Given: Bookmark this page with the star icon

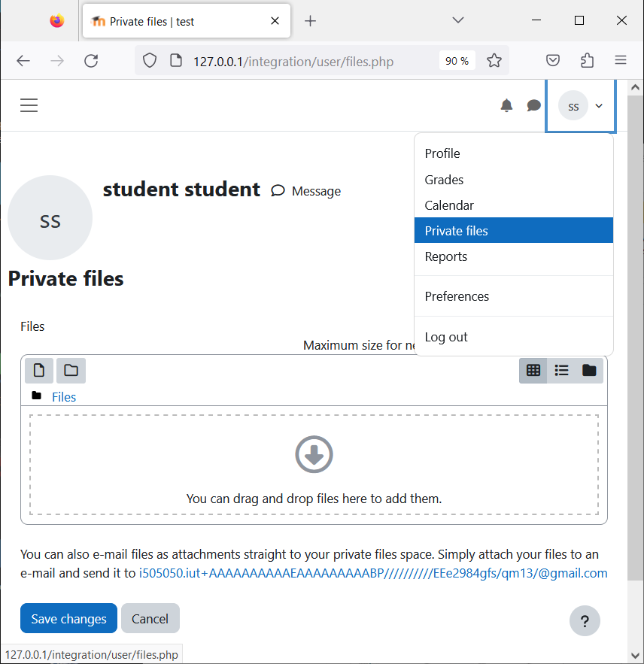Looking at the screenshot, I should point(494,61).
